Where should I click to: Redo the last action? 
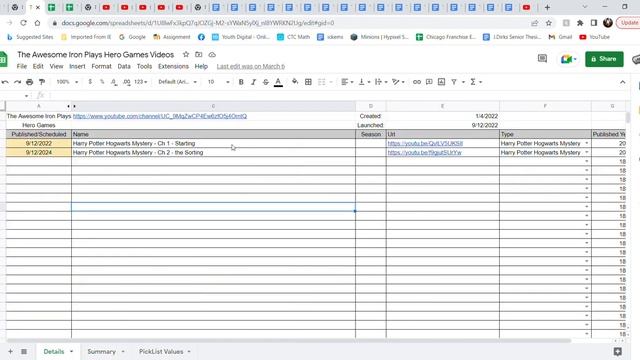click(17, 82)
